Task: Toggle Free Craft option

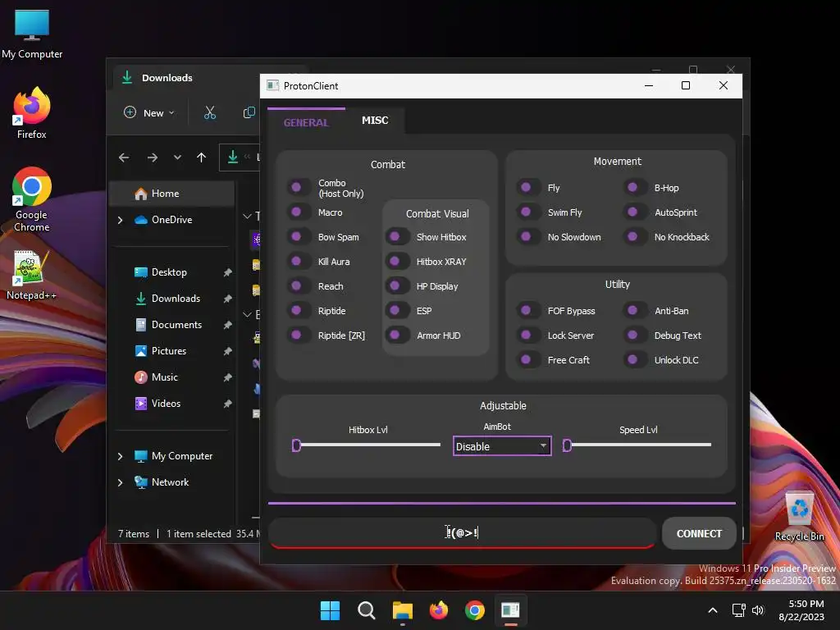Action: (527, 360)
